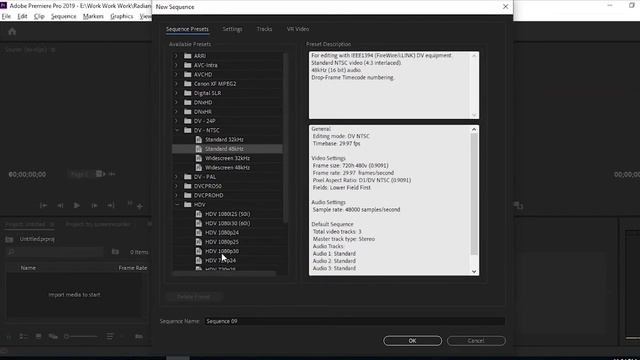The height and width of the screenshot is (360, 640).
Task: Expand the Digital SLR folder
Action: tap(176, 93)
